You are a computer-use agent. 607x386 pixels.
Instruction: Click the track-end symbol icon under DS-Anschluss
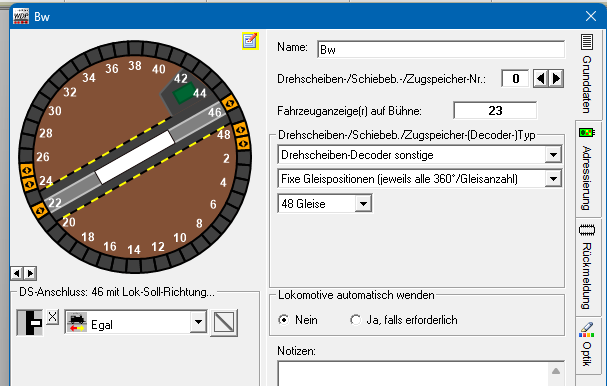pos(30,323)
